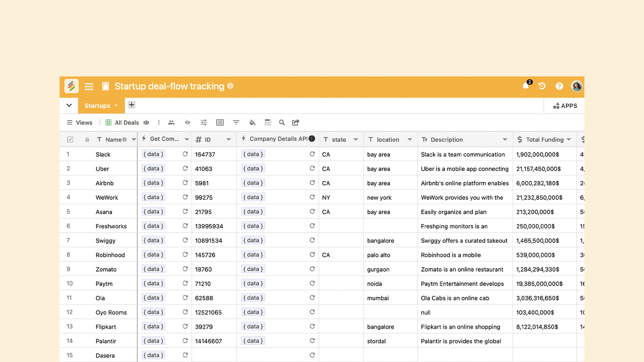Viewport: 644px width, 362px height.
Task: Open Company Details data chip for Flipkart
Action: pyautogui.click(x=253, y=326)
